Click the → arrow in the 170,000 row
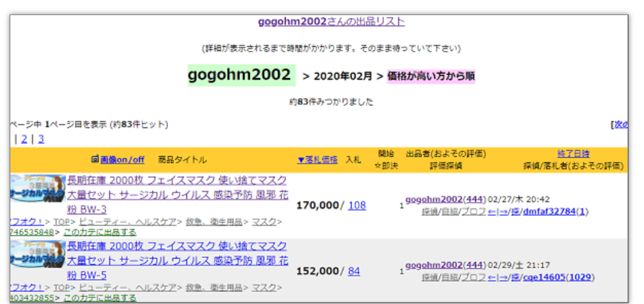 point(503,212)
